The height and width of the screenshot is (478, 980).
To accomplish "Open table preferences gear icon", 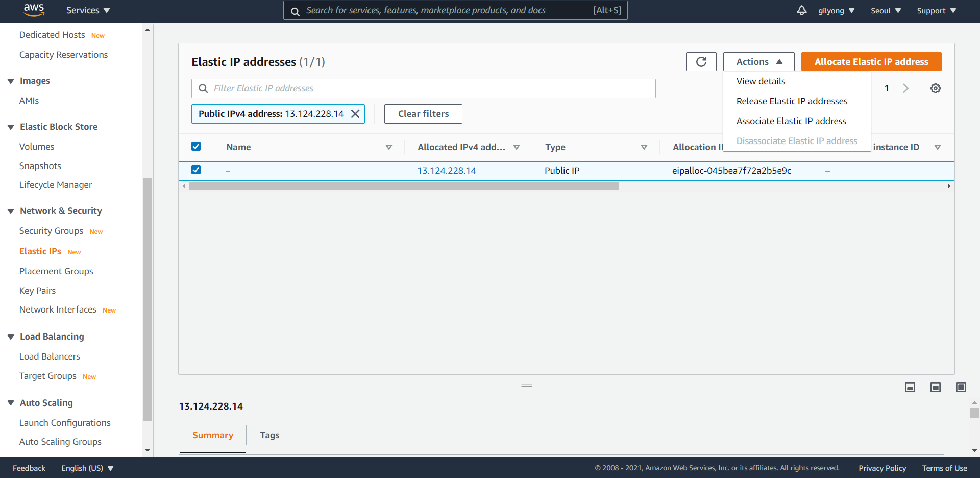I will [x=936, y=88].
